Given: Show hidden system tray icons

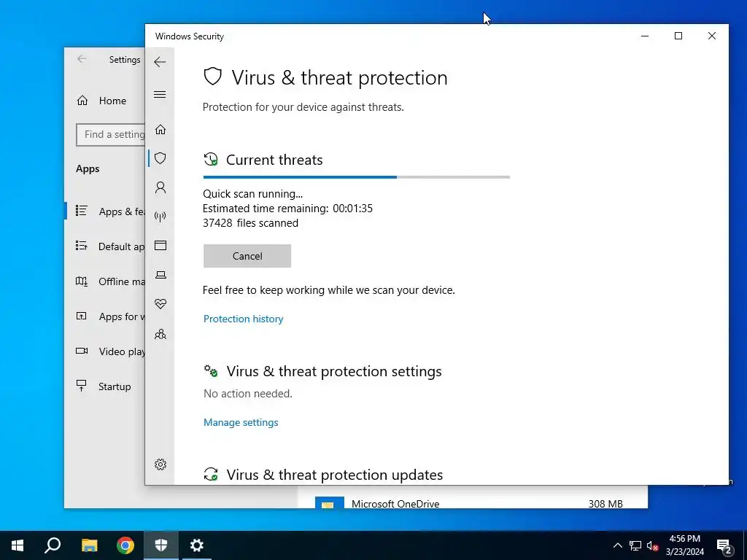Looking at the screenshot, I should pyautogui.click(x=617, y=545).
